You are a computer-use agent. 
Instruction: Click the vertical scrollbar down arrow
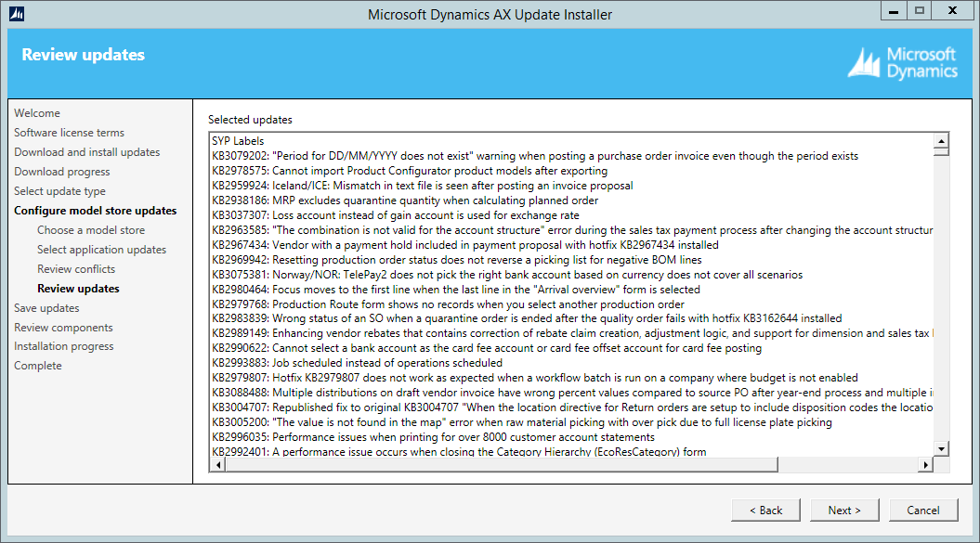(x=941, y=448)
